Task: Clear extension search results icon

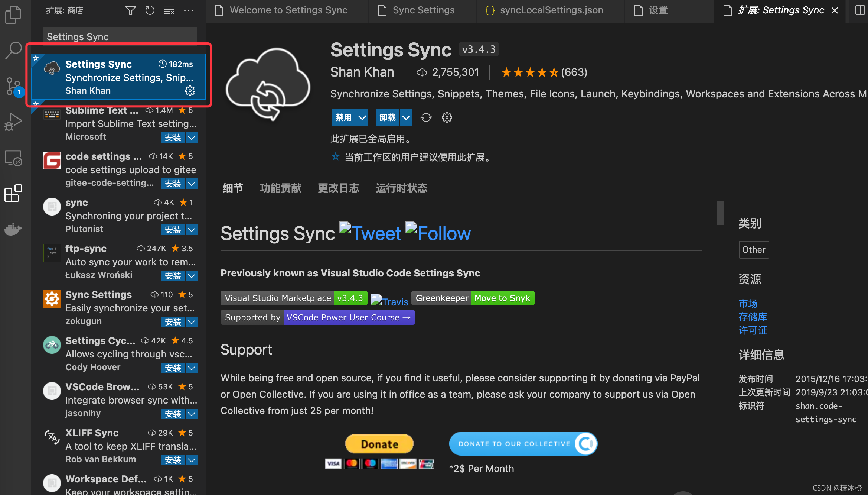Action: [x=169, y=10]
